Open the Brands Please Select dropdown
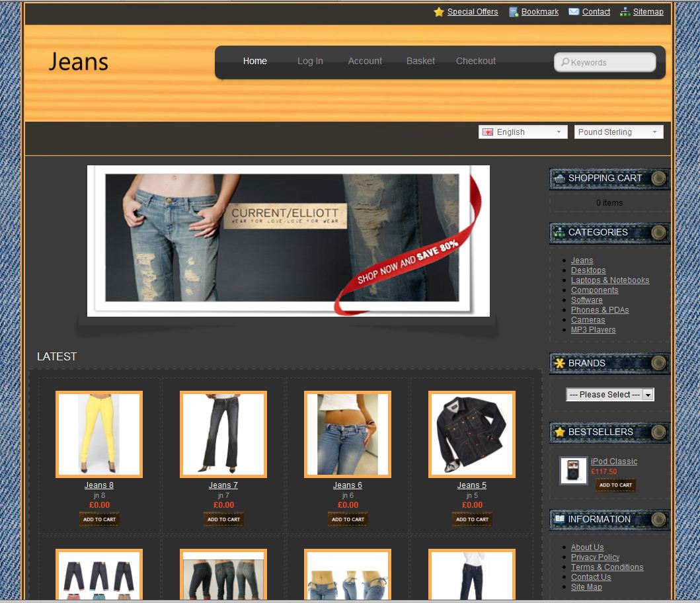Screen dimensions: 700x603 [x=610, y=395]
